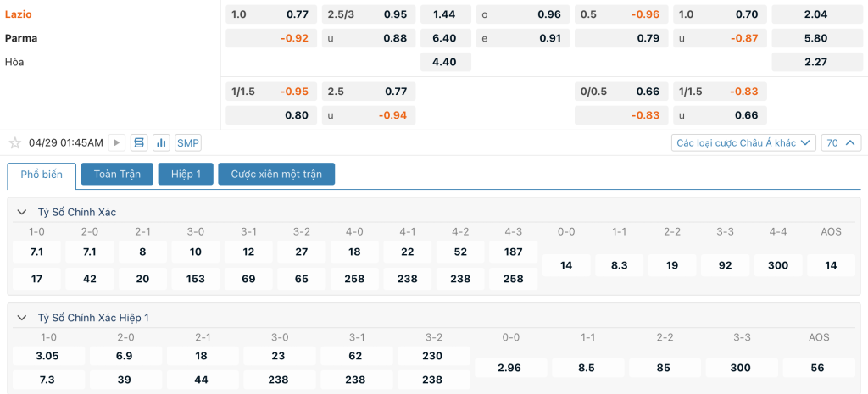This screenshot has height=394, width=868.
Task: Click the Lazio team name
Action: [x=19, y=14]
